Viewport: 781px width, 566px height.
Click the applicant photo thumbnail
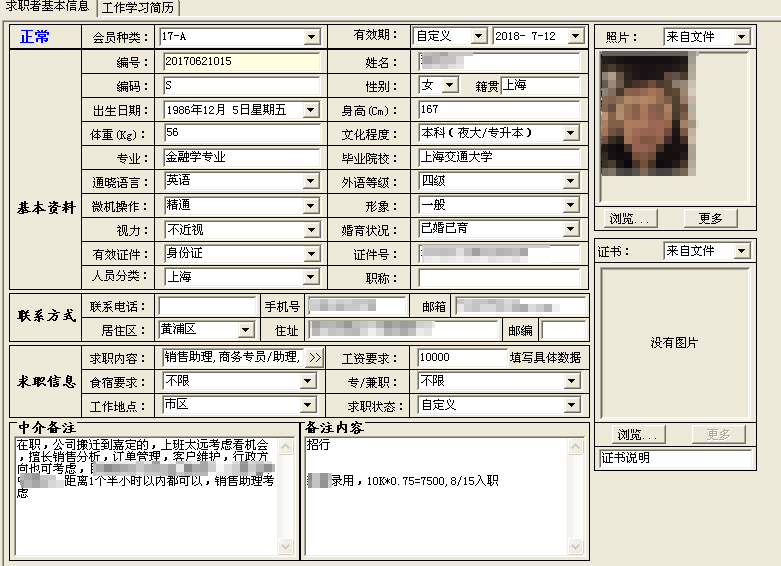[648, 114]
